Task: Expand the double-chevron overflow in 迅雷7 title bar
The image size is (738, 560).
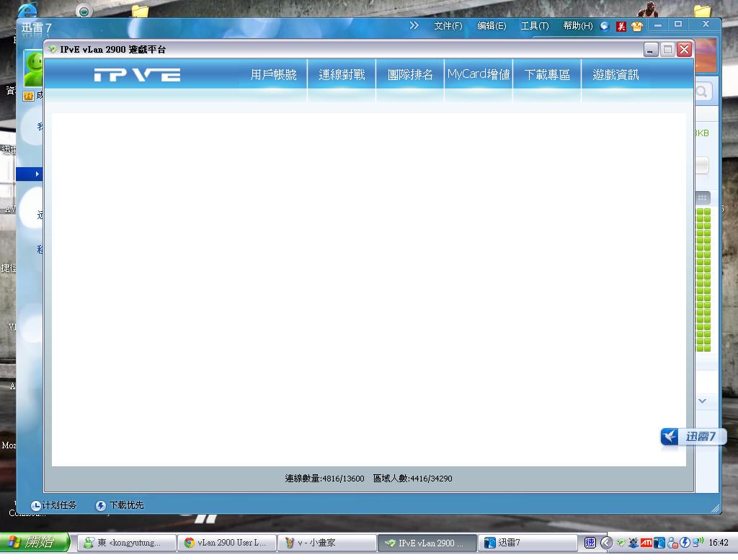Action: (x=414, y=25)
